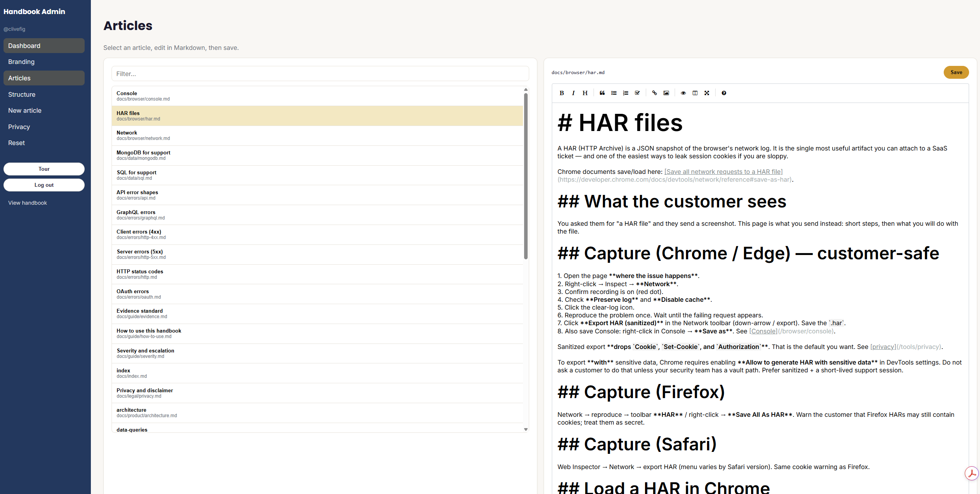Save the har.md article

click(x=956, y=72)
